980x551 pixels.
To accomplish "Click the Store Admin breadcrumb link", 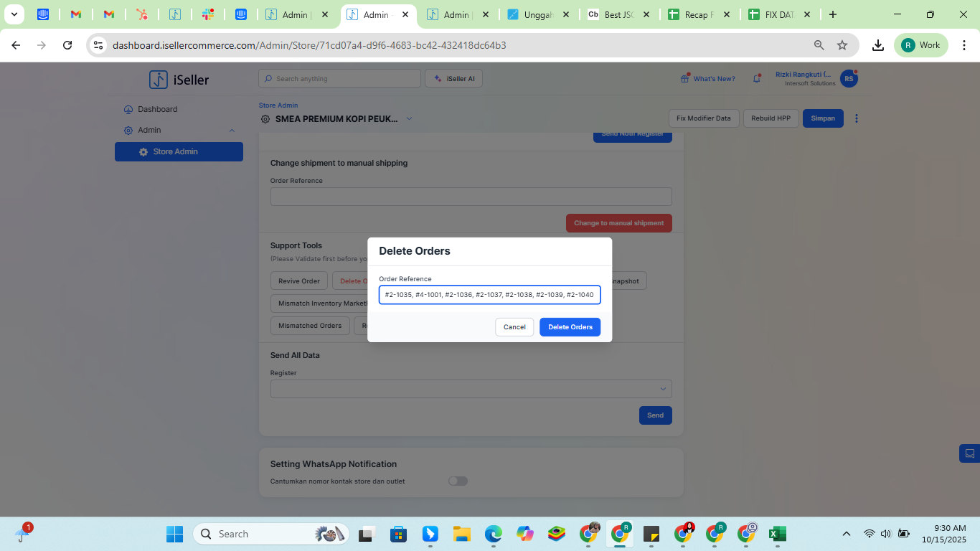I will pos(278,105).
